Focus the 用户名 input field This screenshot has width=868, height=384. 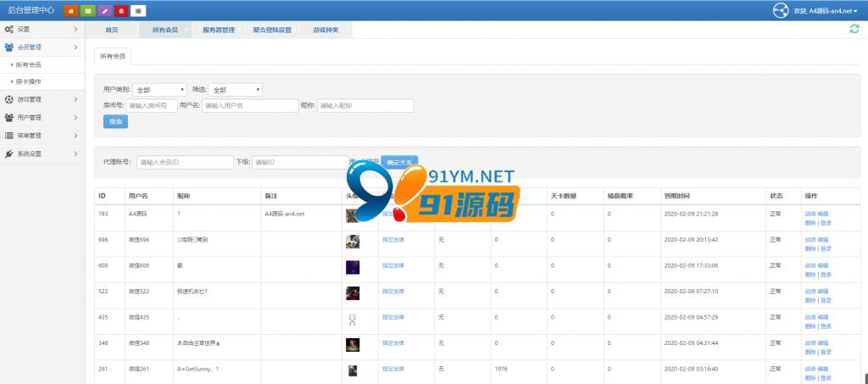pos(250,106)
